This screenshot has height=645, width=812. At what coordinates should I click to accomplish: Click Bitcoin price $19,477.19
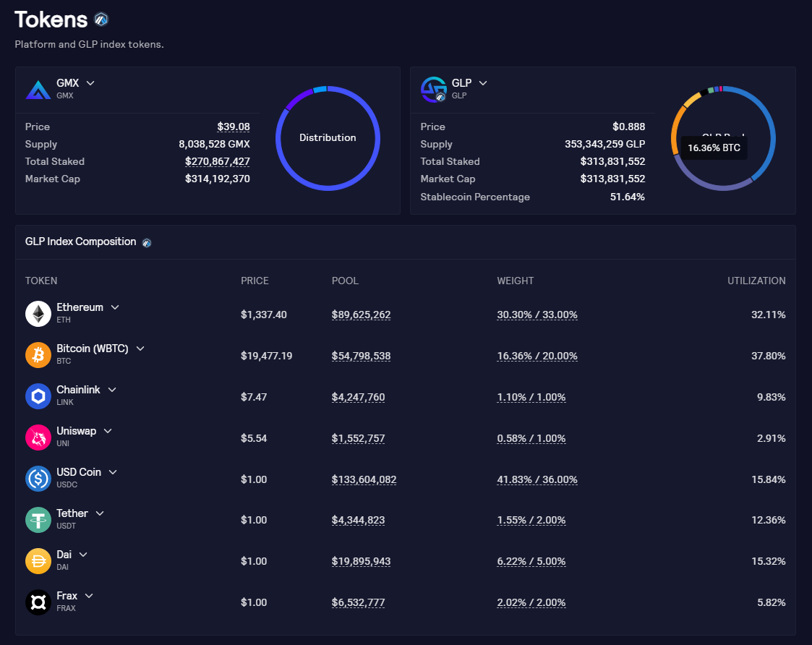pos(267,356)
